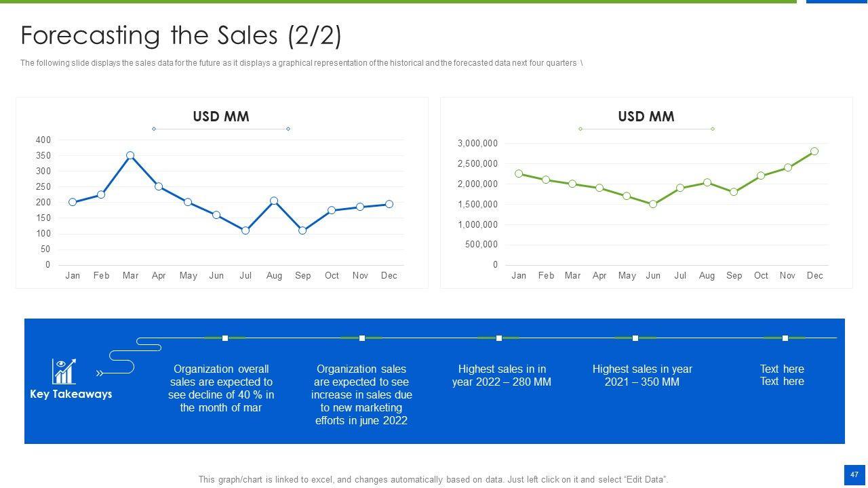
Task: Click the timeline marker above the 2022 sales takeaway
Action: coord(499,338)
